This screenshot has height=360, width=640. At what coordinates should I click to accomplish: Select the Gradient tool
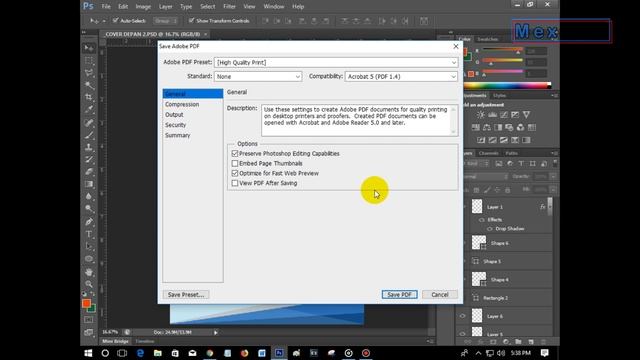click(89, 184)
